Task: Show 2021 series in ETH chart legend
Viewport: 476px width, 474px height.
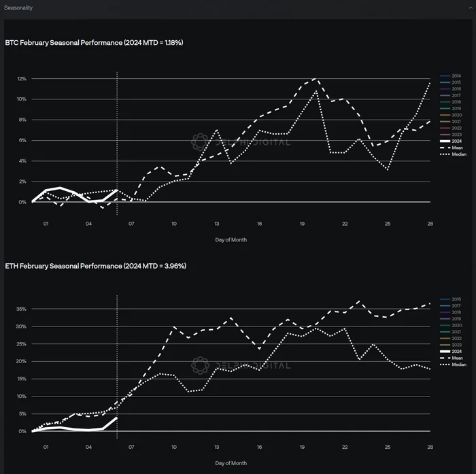Action: click(450, 332)
